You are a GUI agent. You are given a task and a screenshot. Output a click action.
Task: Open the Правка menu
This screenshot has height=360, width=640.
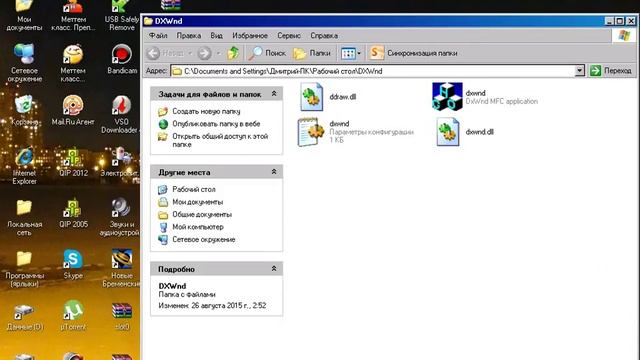click(189, 36)
